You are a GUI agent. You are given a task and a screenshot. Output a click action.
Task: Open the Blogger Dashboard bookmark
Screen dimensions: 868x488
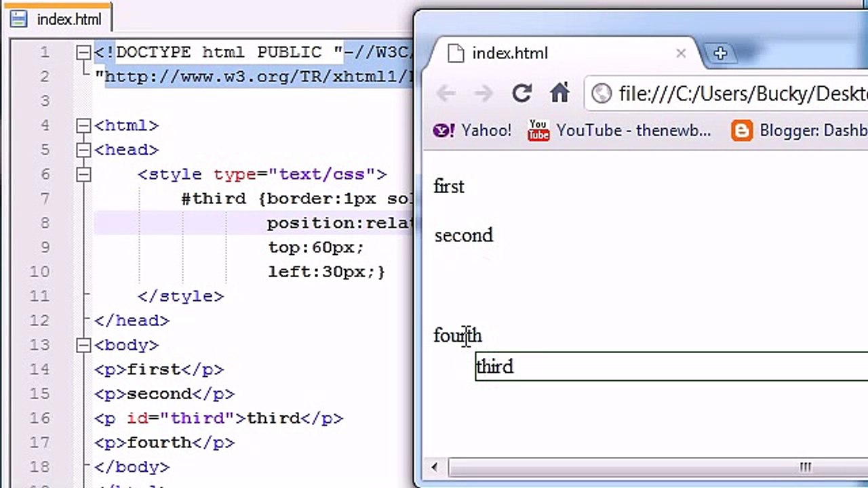(x=800, y=130)
